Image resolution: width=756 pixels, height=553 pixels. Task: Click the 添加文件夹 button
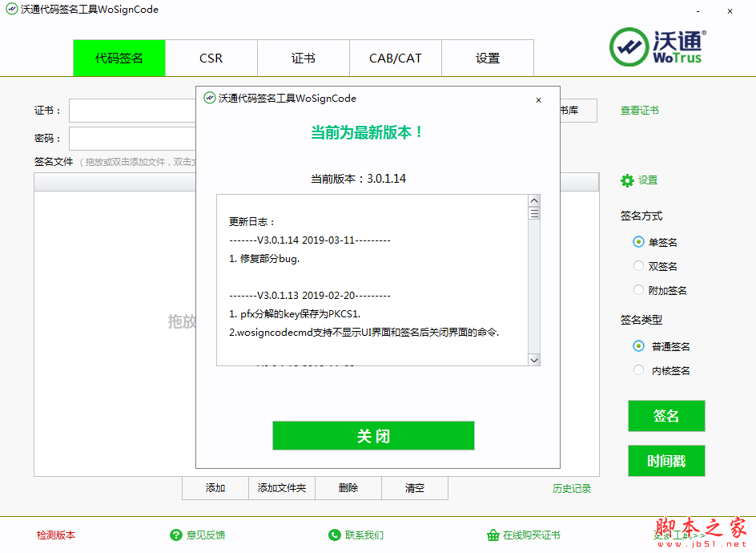282,488
